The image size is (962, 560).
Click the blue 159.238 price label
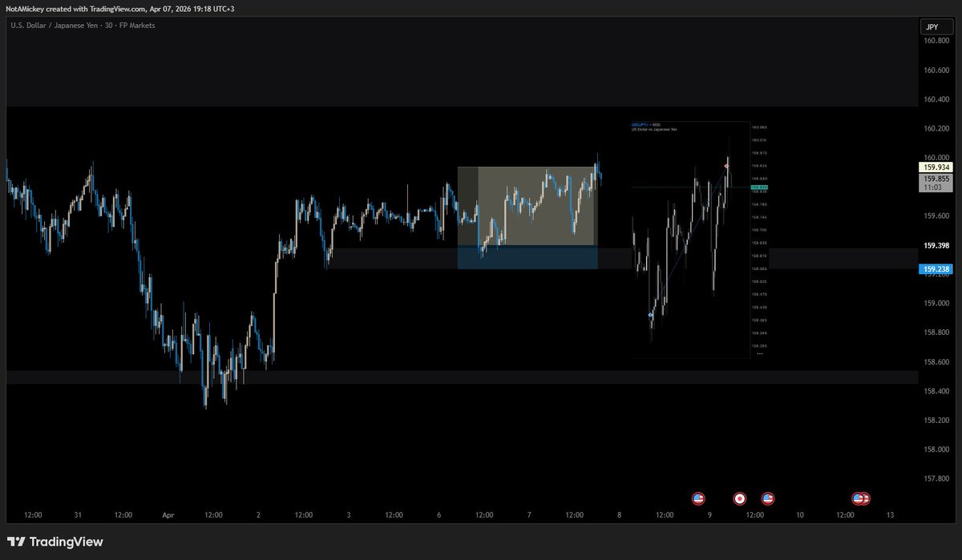pos(936,270)
